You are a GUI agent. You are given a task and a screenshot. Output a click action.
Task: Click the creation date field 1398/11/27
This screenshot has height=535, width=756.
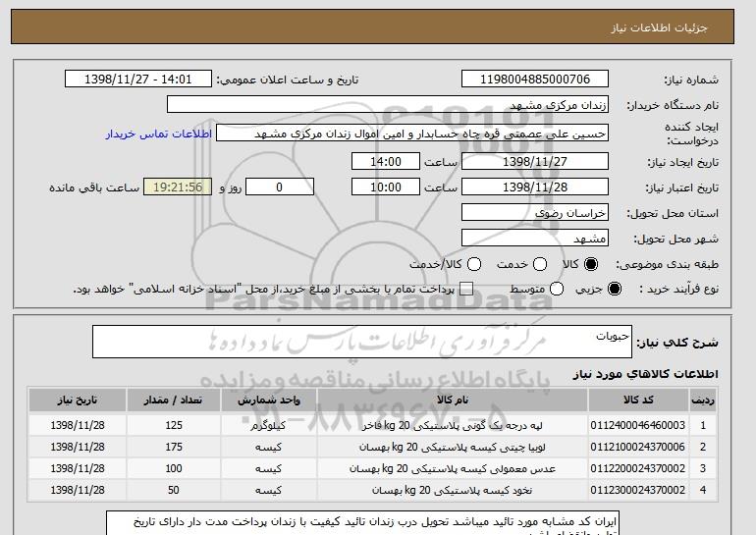(535, 161)
